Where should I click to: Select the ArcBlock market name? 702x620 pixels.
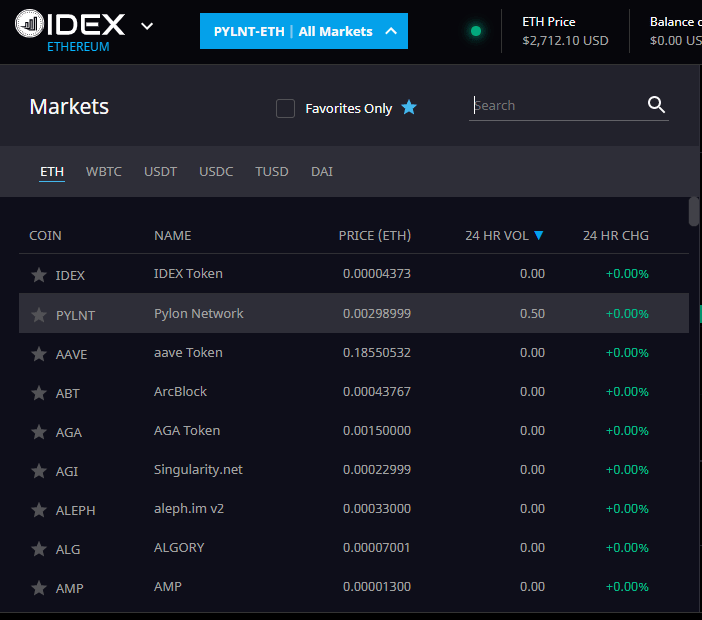point(180,391)
